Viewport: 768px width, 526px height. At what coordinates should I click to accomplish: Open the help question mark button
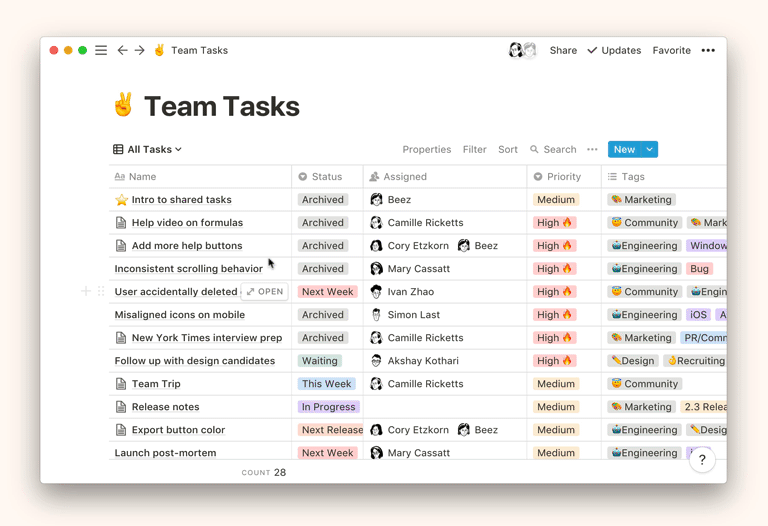click(x=702, y=460)
